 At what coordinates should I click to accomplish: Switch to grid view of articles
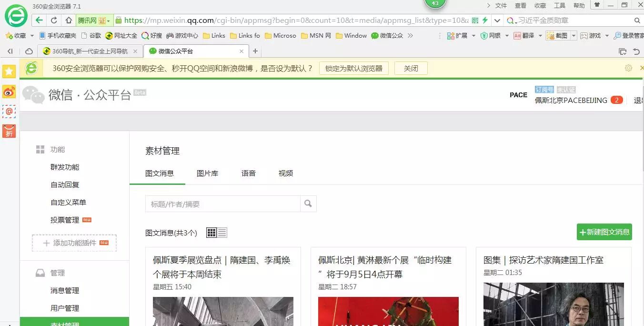tap(211, 233)
